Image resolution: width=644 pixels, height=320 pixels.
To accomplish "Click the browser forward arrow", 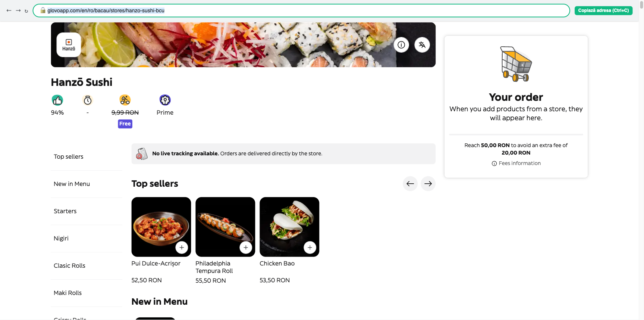I will tap(18, 10).
